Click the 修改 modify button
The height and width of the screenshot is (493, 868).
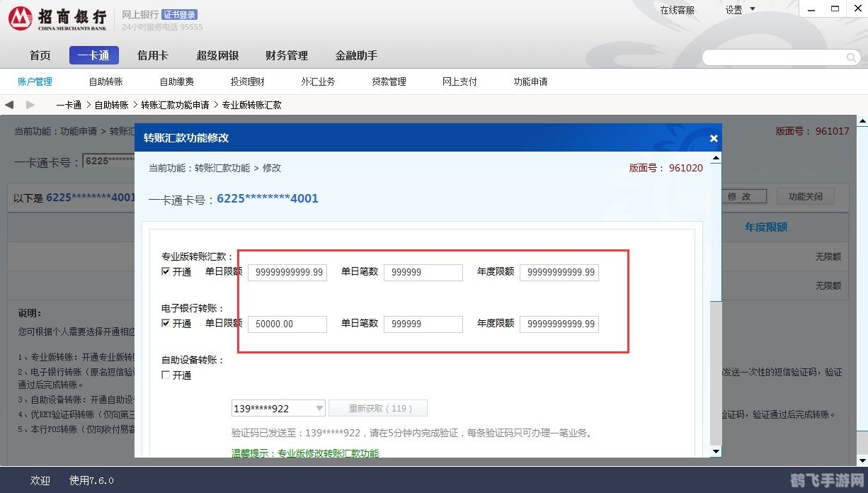(743, 196)
